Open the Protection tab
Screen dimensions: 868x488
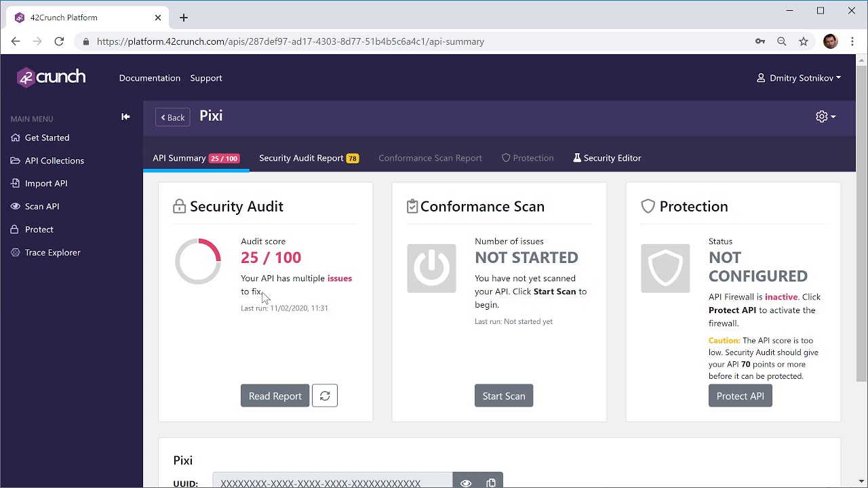[x=528, y=158]
